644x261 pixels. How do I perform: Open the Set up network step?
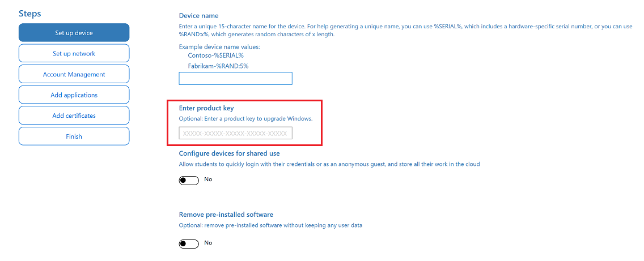(x=74, y=54)
